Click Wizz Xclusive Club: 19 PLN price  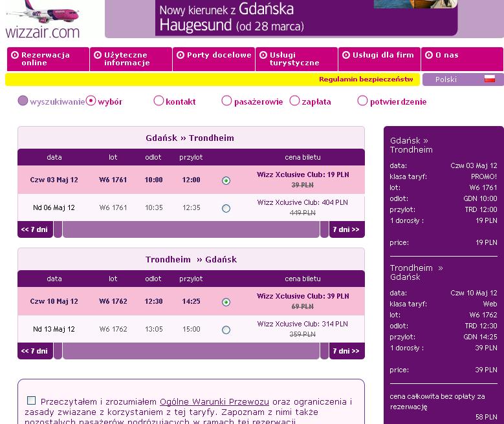303,175
